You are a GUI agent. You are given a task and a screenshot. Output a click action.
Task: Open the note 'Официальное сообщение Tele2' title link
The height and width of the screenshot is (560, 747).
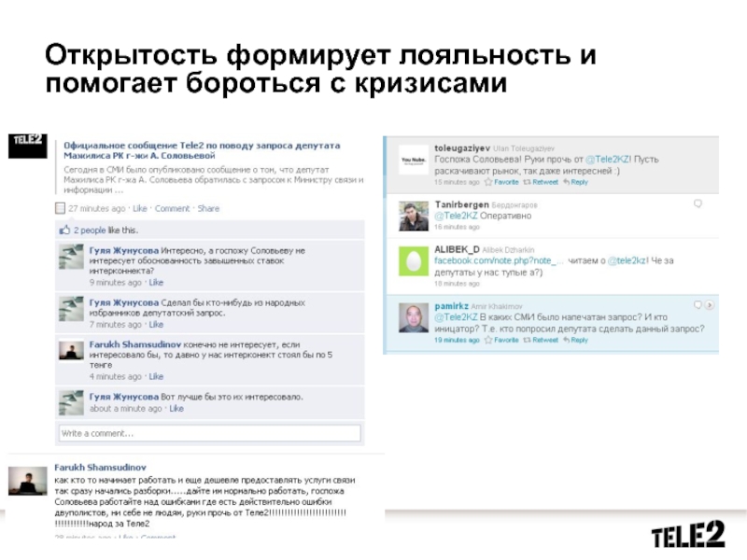click(202, 150)
